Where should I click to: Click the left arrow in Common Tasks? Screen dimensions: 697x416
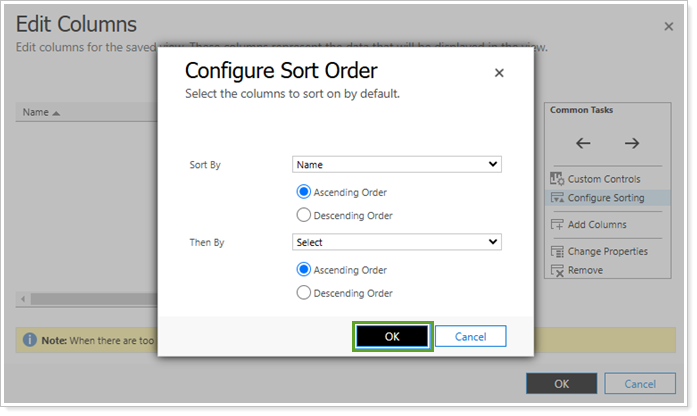pos(583,144)
